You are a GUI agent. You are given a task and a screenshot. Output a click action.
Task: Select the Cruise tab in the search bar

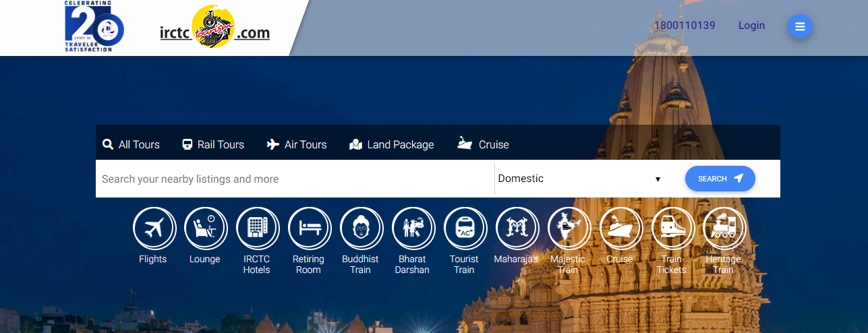(483, 144)
